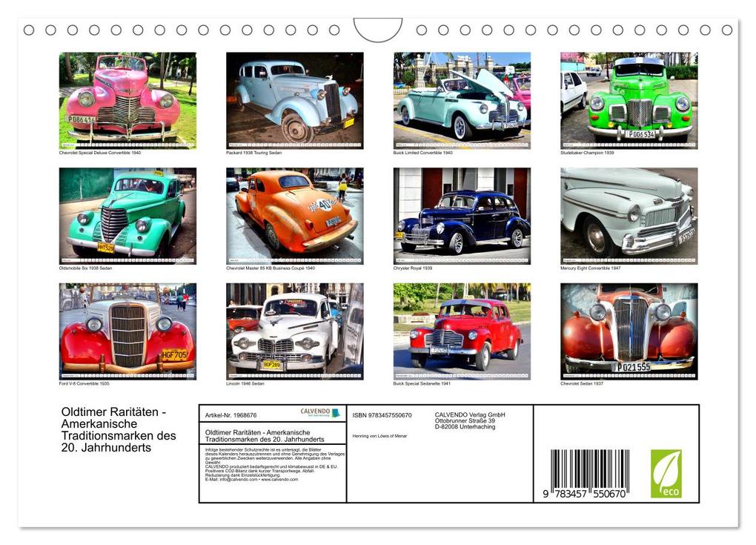
Task: Click the boxed calendar title under Artikel-Nr.
Action: point(264,436)
